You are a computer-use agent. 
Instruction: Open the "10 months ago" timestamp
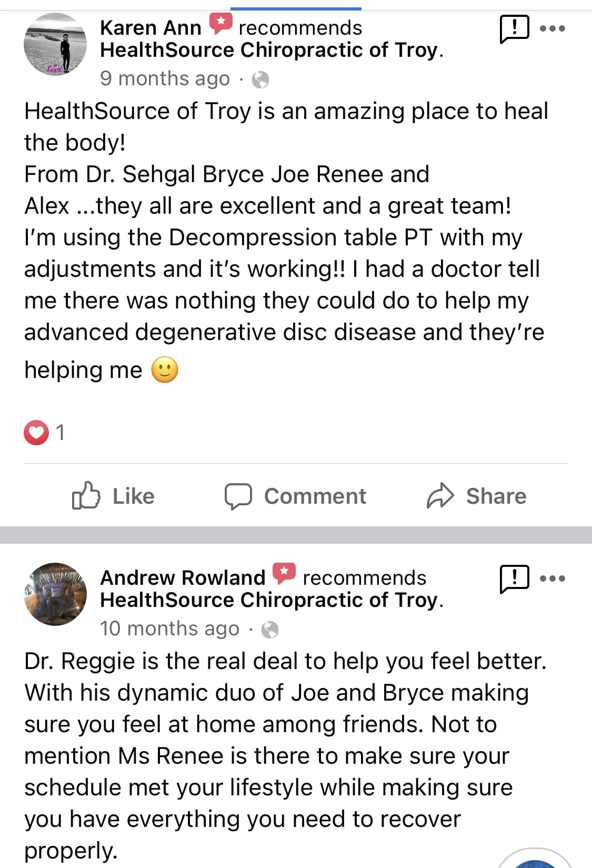[169, 628]
